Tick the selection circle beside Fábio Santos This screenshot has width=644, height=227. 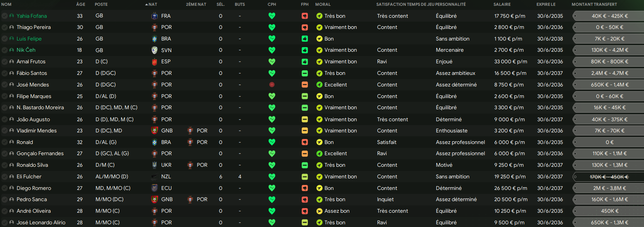(5, 73)
